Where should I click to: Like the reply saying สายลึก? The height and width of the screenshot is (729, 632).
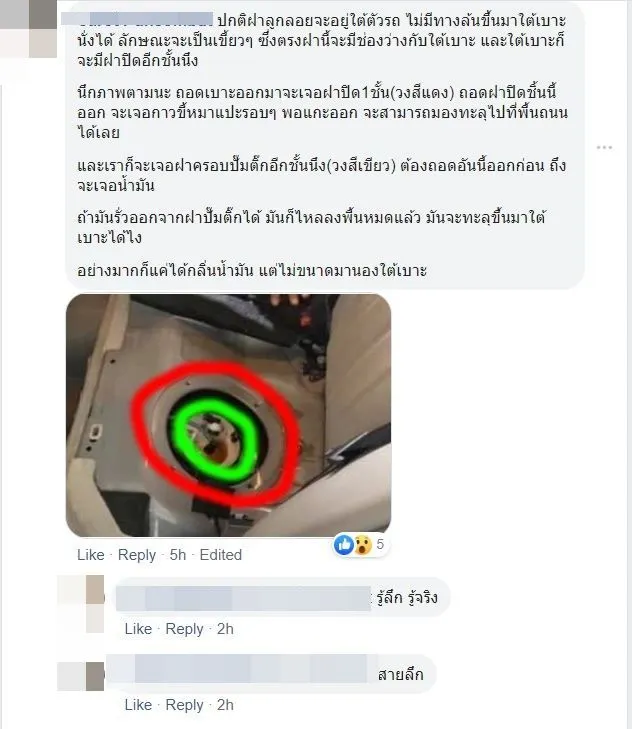point(138,705)
